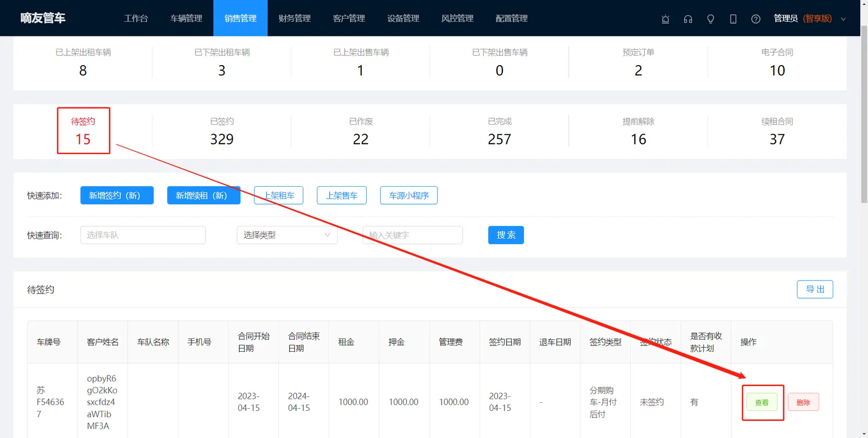The width and height of the screenshot is (868, 438).
Task: Switch to 设备管理 tab
Action: point(403,18)
